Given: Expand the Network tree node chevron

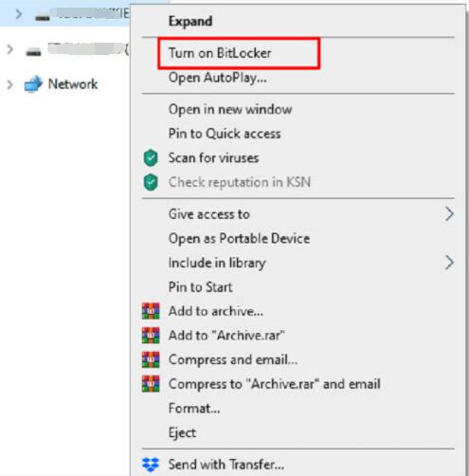Looking at the screenshot, I should click(9, 84).
